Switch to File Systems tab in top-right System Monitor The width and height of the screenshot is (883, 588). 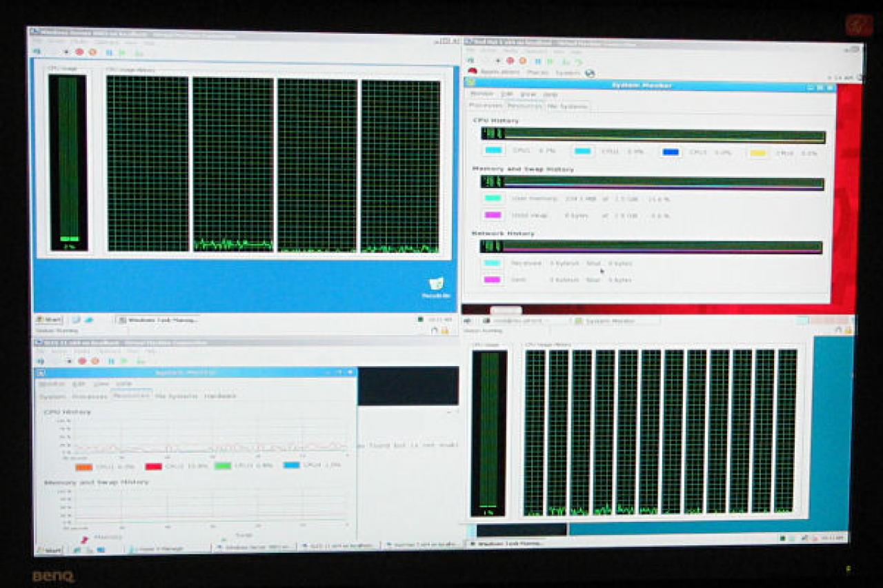tap(568, 106)
